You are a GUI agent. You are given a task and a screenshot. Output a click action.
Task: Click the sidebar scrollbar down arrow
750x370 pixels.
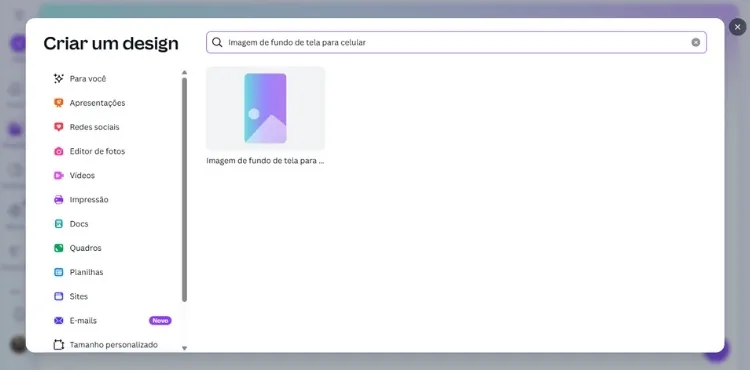coord(184,348)
